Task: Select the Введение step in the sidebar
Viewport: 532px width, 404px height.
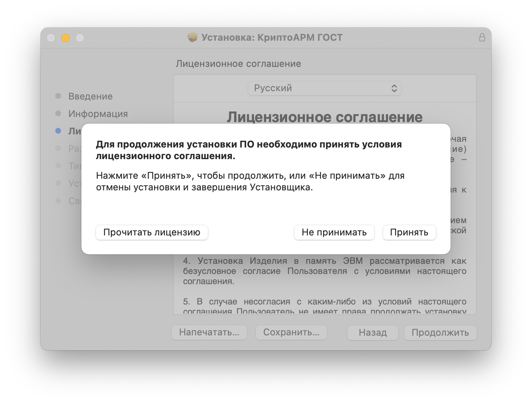Action: coord(90,96)
